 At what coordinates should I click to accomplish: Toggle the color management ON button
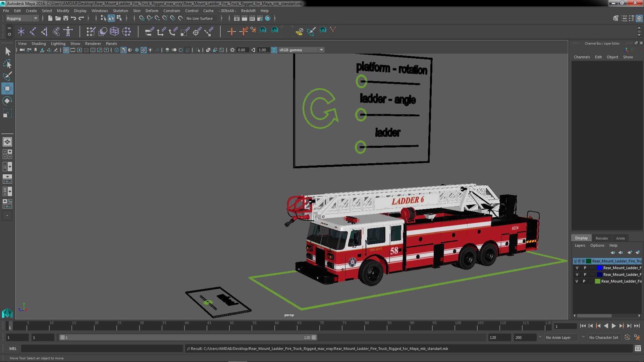274,50
